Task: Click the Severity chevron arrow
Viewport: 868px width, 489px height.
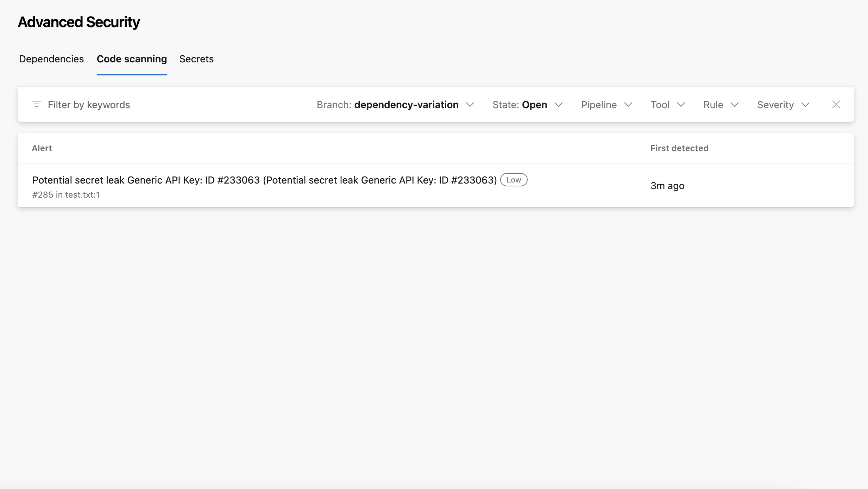Action: coord(805,105)
